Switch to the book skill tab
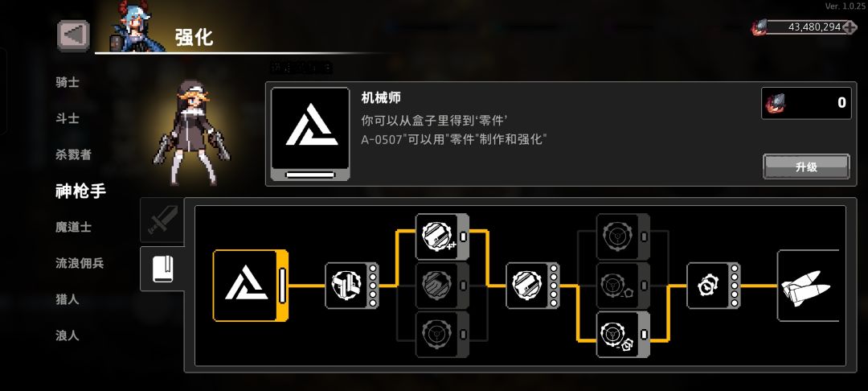 [162, 270]
